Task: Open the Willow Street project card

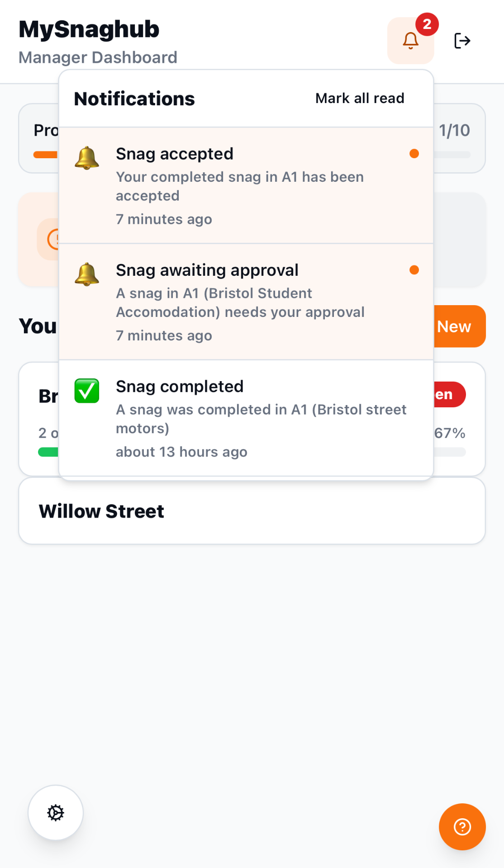Action: 252,511
